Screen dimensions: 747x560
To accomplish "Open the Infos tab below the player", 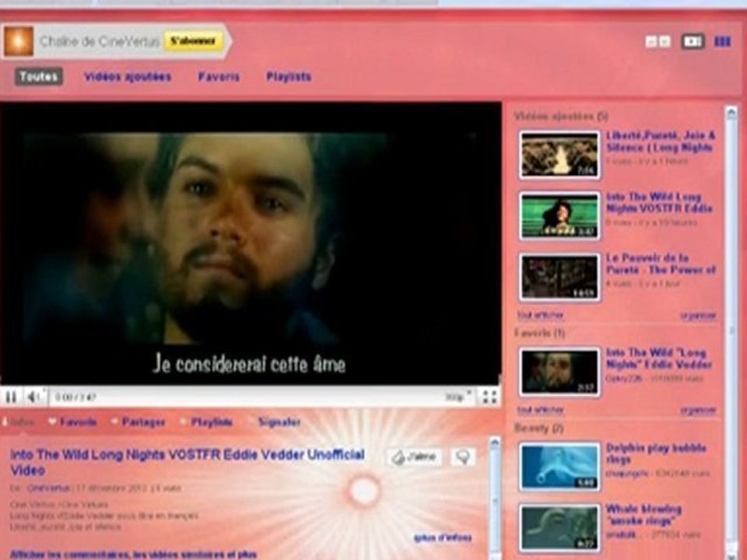I will [19, 422].
